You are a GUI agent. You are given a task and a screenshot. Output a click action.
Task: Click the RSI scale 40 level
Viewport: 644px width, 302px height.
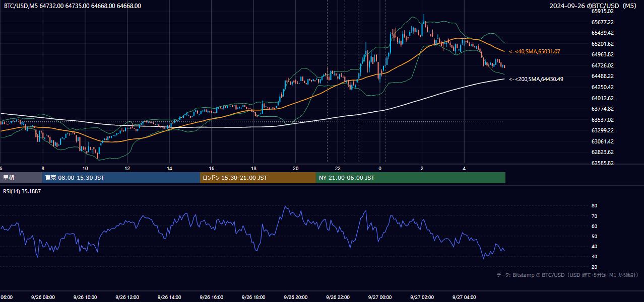click(594, 246)
